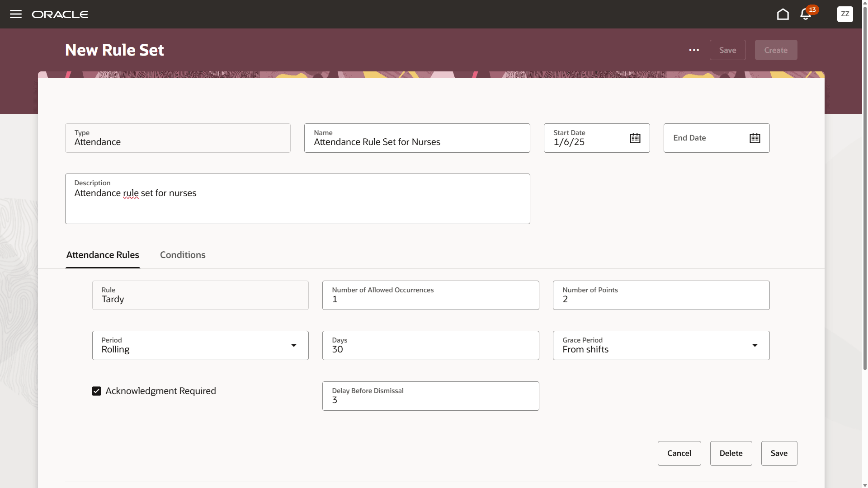Expand the Period dropdown
The image size is (868, 488).
pyautogui.click(x=293, y=346)
